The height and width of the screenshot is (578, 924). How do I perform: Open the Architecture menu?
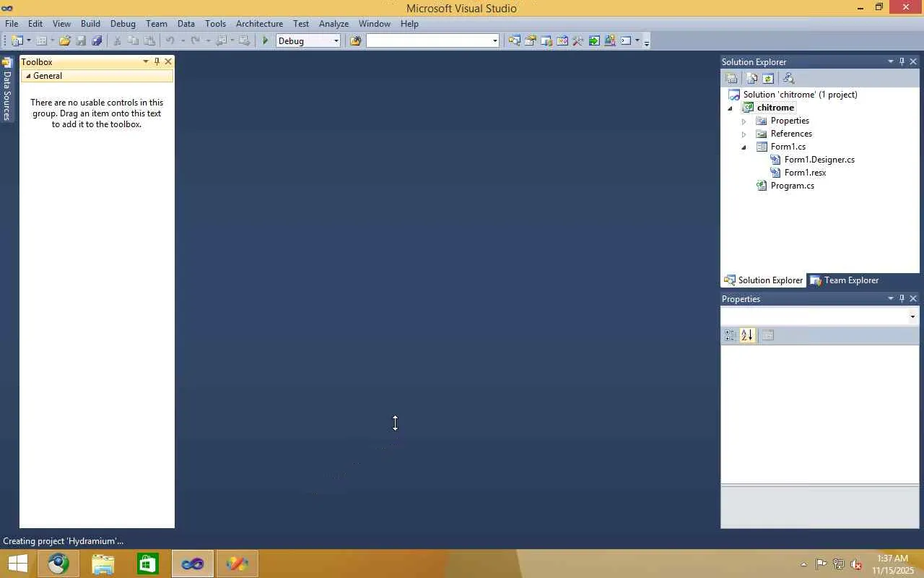259,24
